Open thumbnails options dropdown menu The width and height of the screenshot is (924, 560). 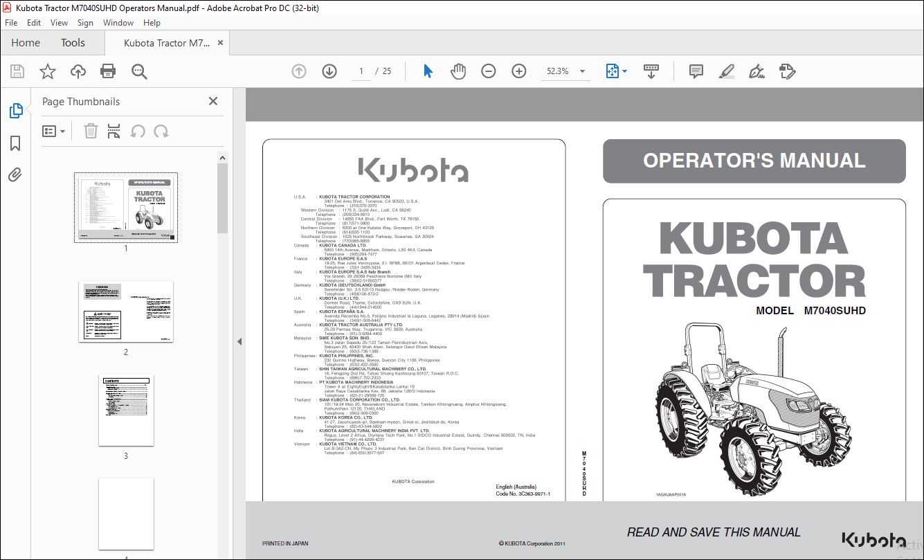point(53,131)
